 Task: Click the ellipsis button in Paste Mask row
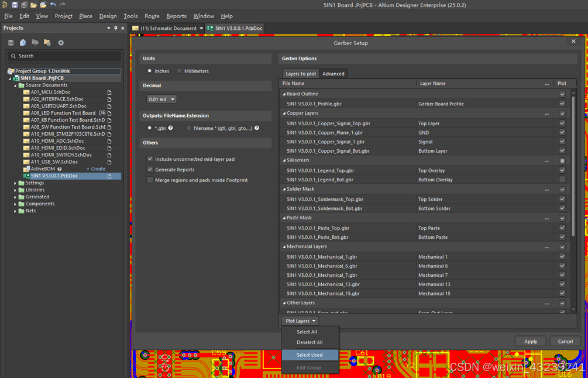546,218
